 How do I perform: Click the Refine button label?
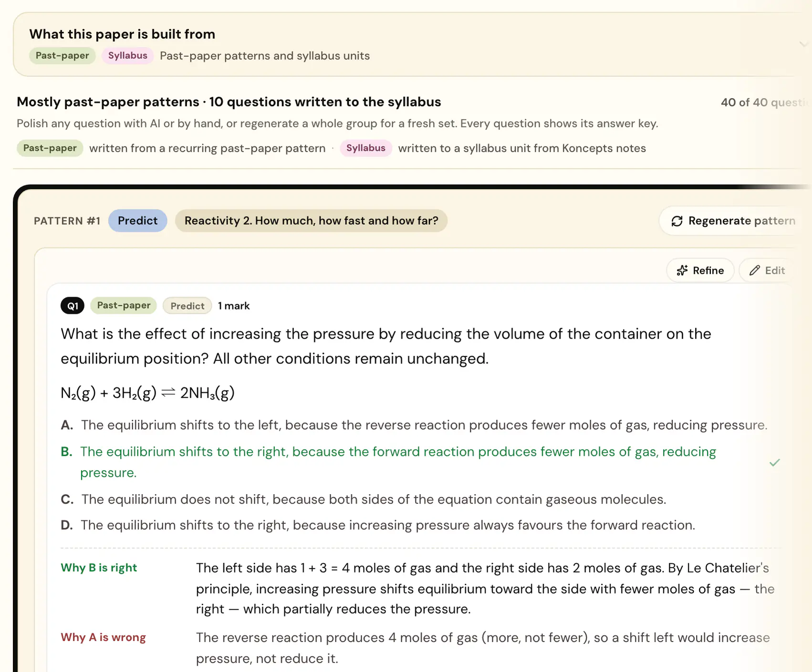(x=708, y=270)
